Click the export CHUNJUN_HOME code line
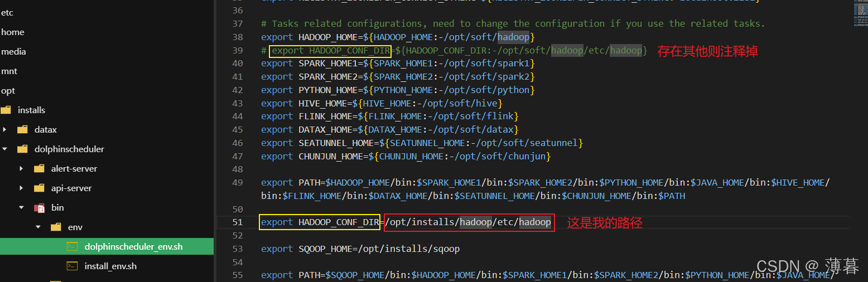The width and height of the screenshot is (868, 282). [406, 156]
